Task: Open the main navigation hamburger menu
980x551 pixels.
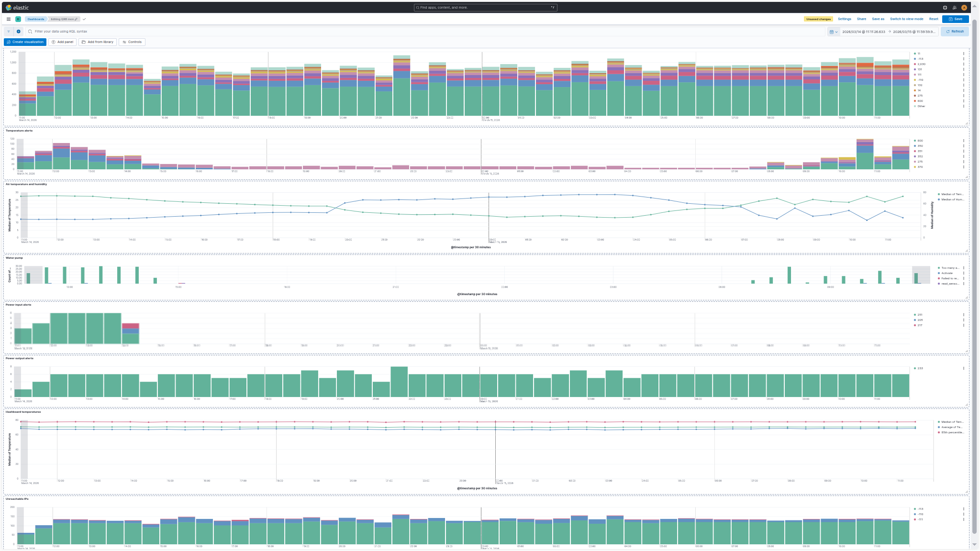Action: pos(9,19)
